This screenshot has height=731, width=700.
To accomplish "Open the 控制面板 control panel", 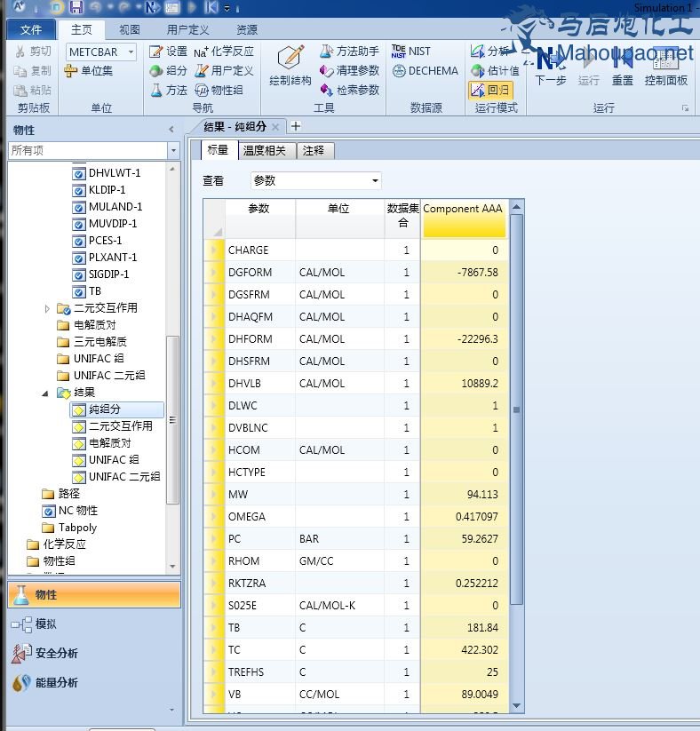I will (666, 64).
